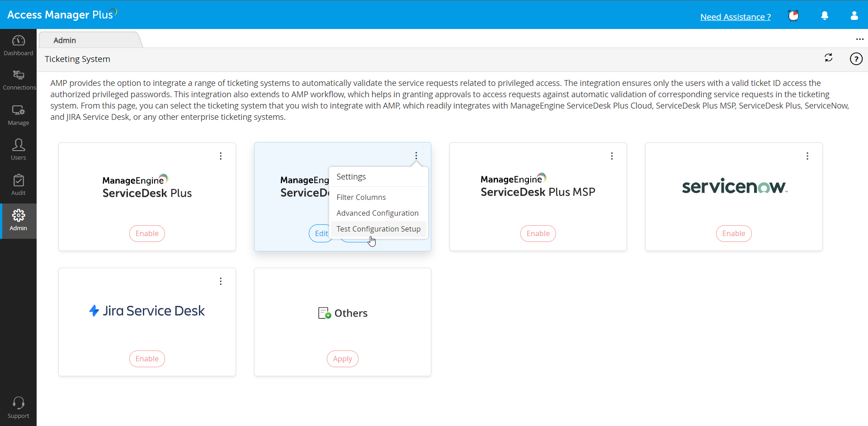Viewport: 868px width, 426px height.
Task: Open the ServiceDesk Plus card options menu
Action: click(x=221, y=156)
